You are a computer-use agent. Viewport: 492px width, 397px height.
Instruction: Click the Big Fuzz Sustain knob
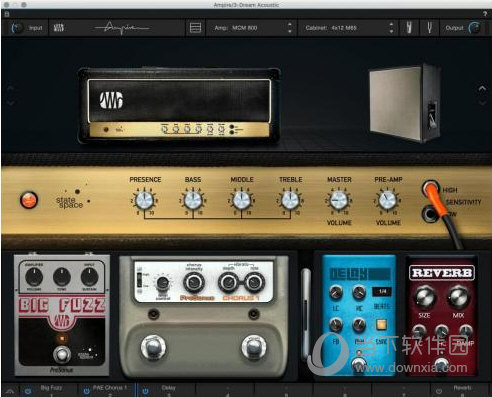coord(89,276)
